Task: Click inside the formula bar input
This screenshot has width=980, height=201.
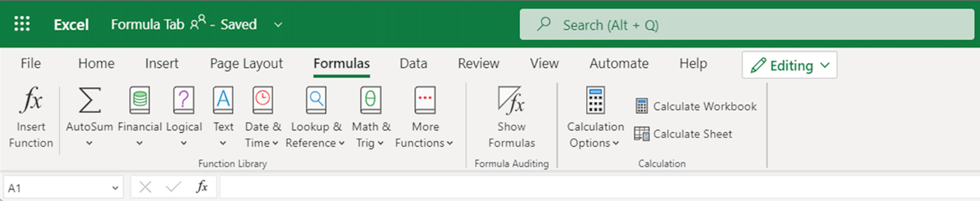Action: point(599,188)
